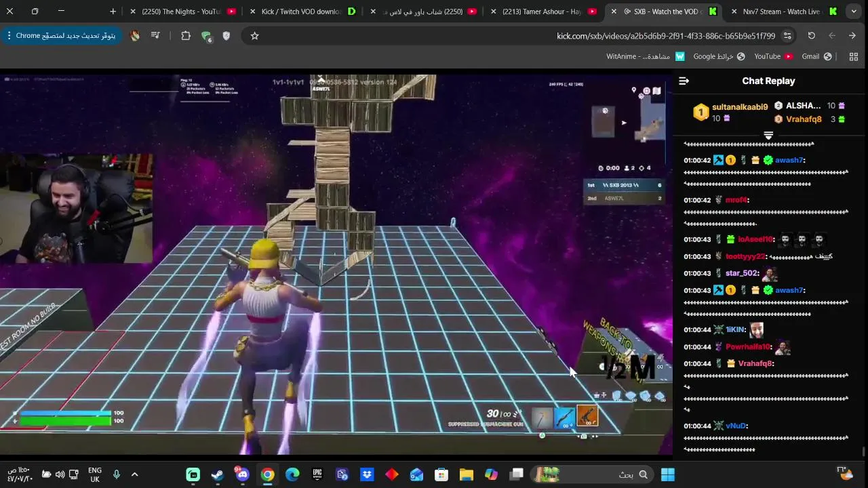Open the YouTube bookmark
Screen dimensions: 868x488
click(x=773, y=56)
